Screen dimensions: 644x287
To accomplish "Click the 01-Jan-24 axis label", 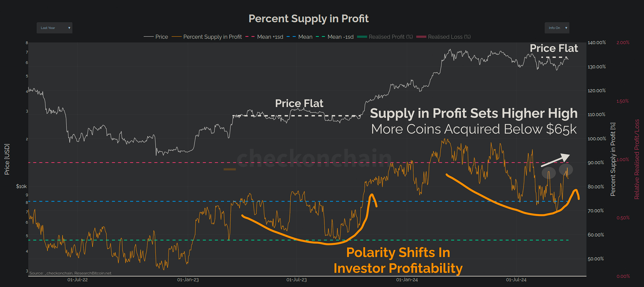I will coord(407,280).
